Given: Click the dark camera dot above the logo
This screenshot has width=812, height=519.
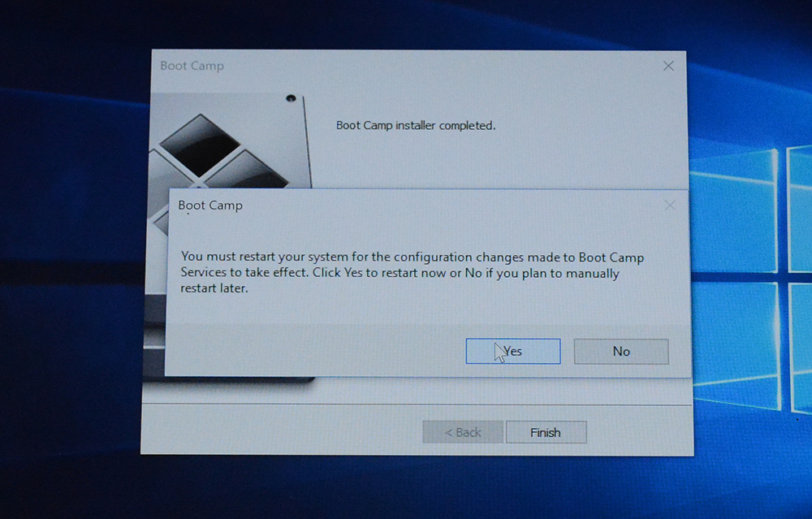Looking at the screenshot, I should click(x=292, y=98).
